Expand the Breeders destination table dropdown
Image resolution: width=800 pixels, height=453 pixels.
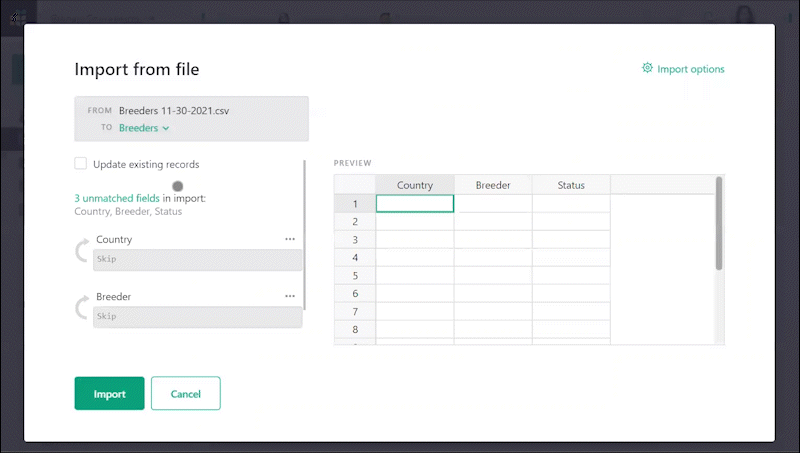point(144,128)
